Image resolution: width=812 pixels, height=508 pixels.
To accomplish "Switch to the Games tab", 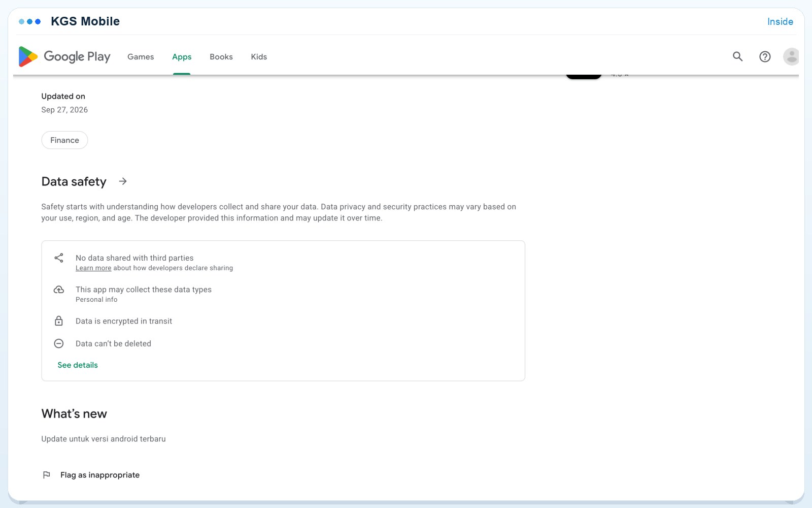I will tap(141, 57).
